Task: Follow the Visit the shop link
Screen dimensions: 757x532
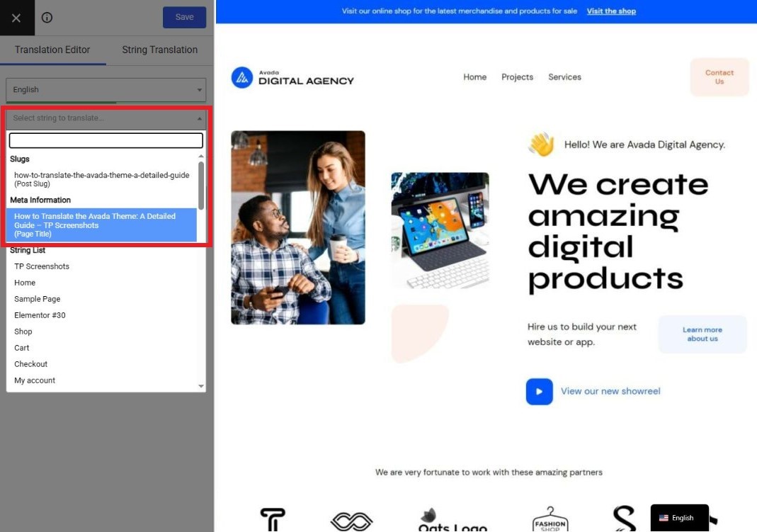Action: (x=611, y=11)
